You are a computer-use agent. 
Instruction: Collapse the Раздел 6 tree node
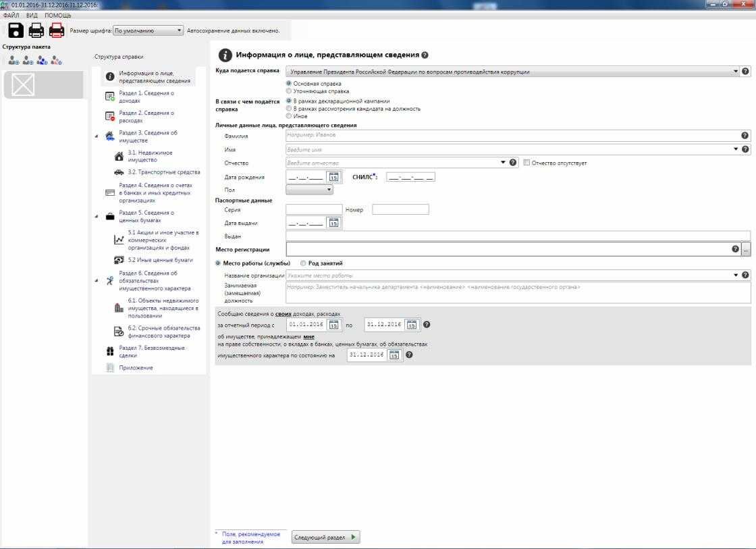click(x=97, y=280)
